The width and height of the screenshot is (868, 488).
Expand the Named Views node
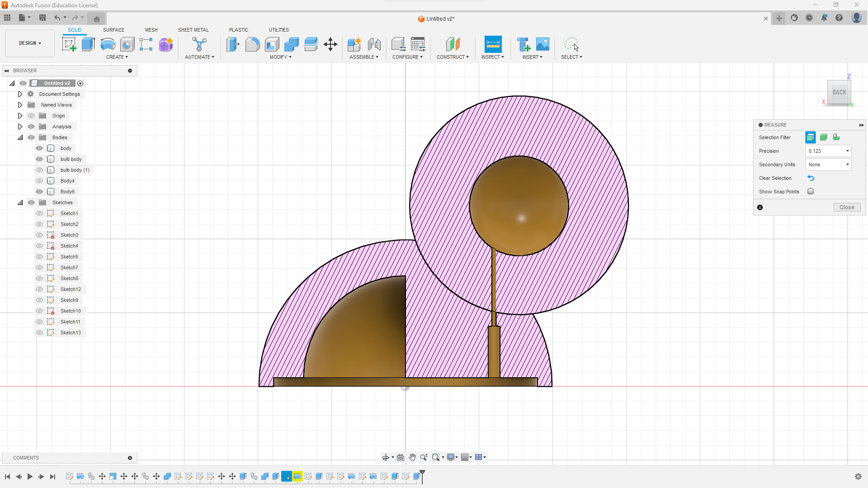(20, 105)
